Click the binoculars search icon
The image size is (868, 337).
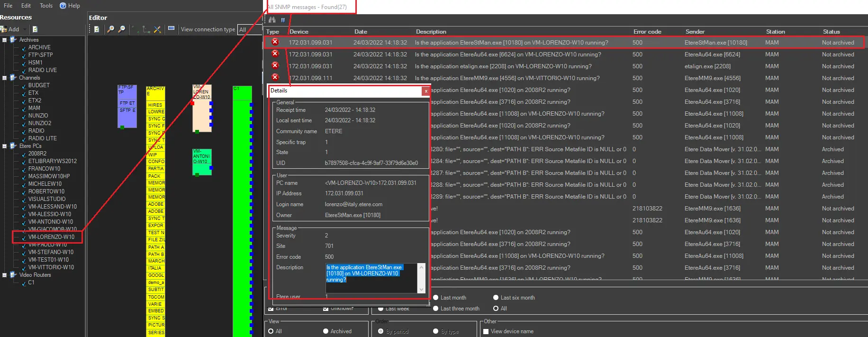[x=272, y=20]
